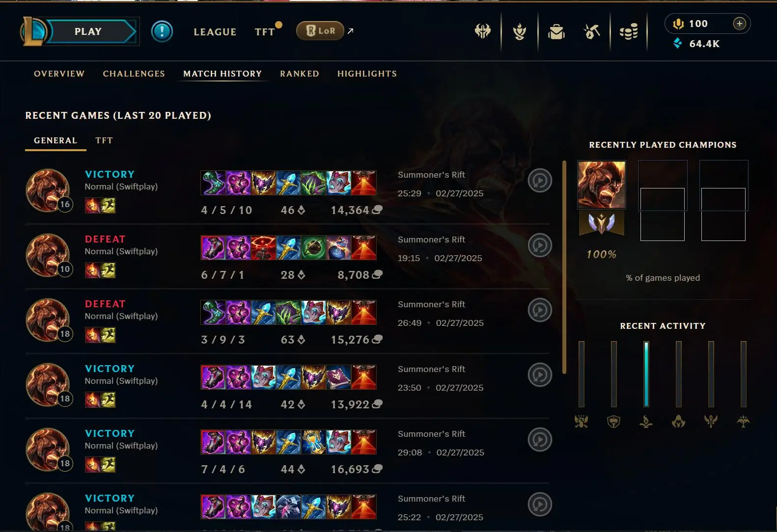Click the blue exclamation notification icon
Screen dimensions: 777x532
click(162, 31)
